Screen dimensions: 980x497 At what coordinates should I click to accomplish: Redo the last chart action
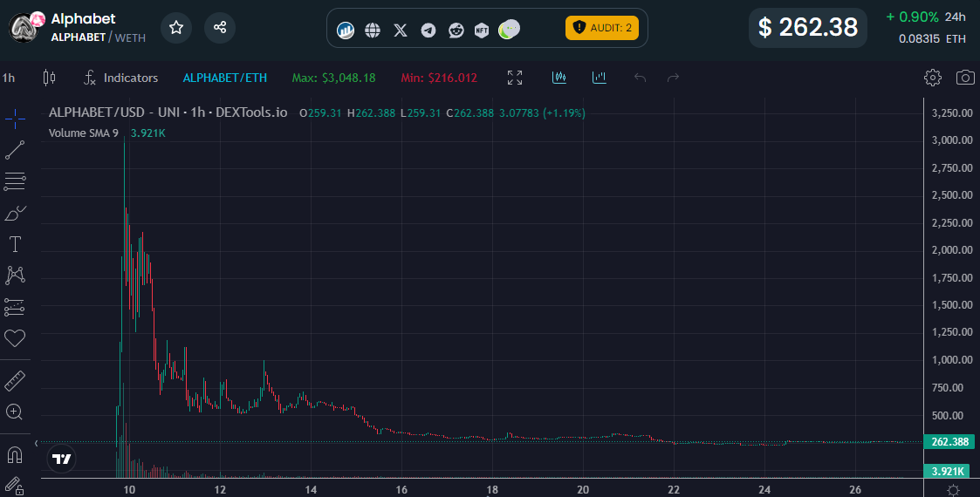pyautogui.click(x=673, y=78)
